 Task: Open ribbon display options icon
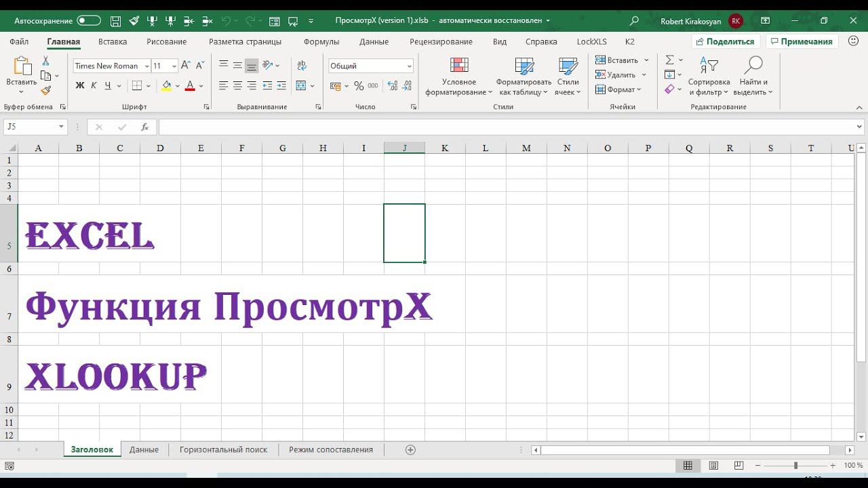point(766,21)
